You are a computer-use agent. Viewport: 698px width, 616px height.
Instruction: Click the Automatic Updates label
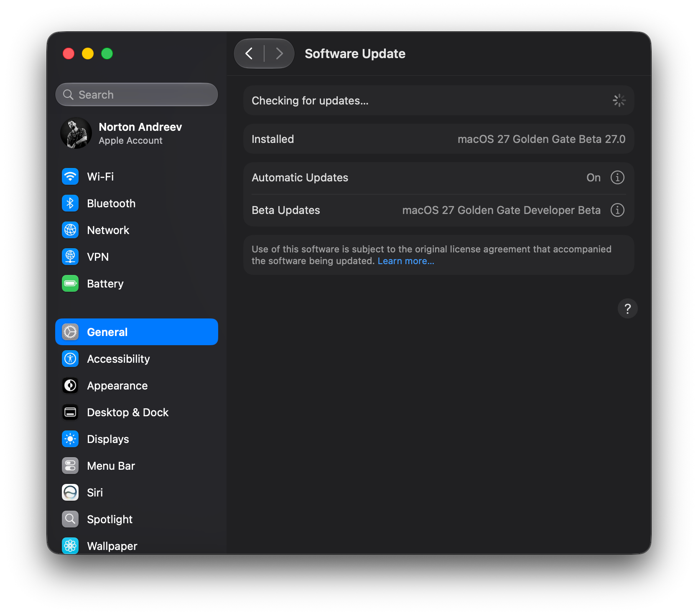(300, 178)
